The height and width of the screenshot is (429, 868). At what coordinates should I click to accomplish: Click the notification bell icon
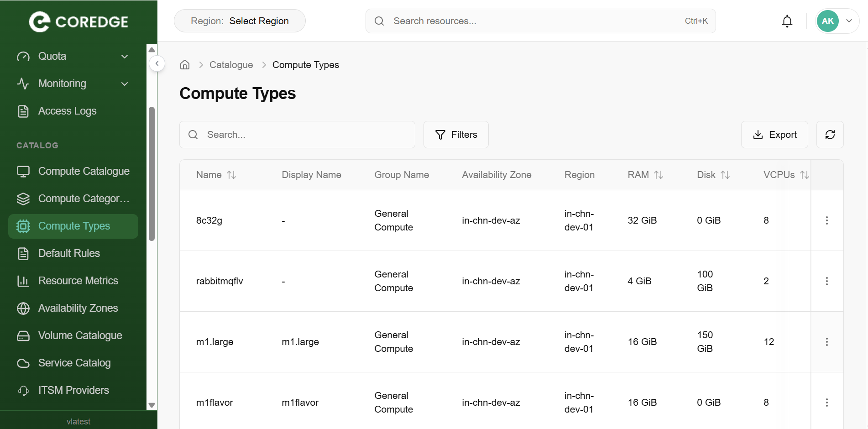[x=787, y=21]
